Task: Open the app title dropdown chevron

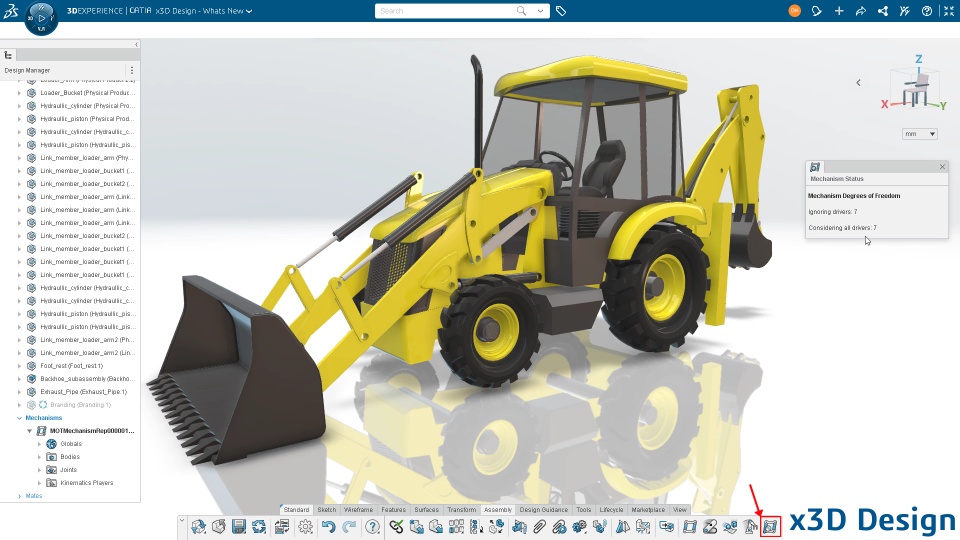Action: coord(249,11)
